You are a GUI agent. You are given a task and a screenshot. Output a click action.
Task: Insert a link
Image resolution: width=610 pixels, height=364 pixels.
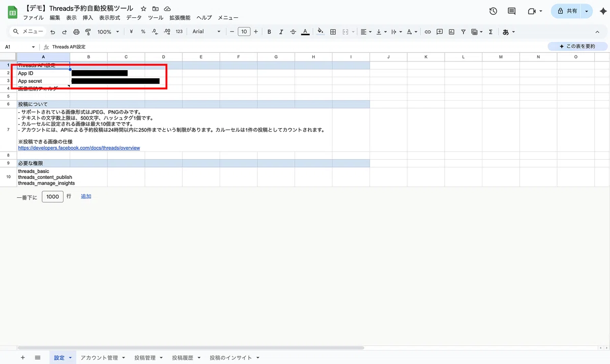click(x=428, y=32)
